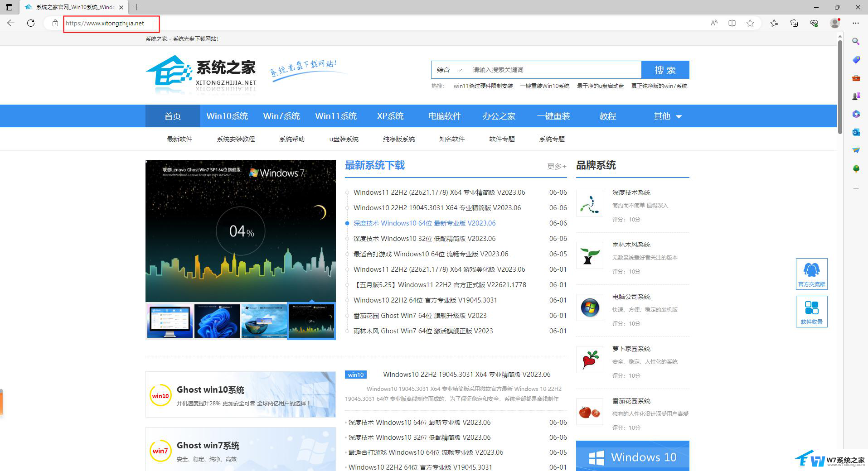Open the Win10系统 navigation item
868x471 pixels.
pos(227,116)
